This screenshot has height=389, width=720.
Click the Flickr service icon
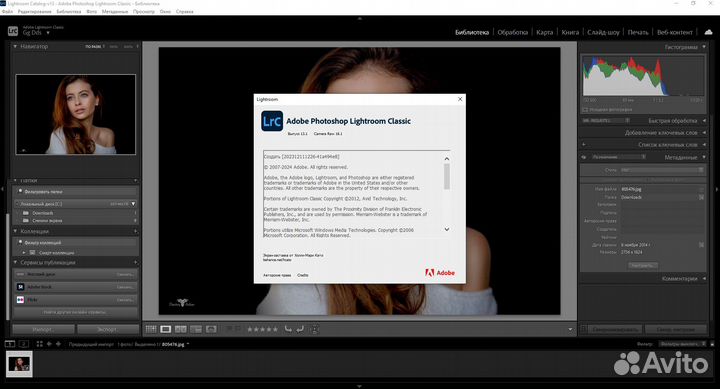(20, 299)
